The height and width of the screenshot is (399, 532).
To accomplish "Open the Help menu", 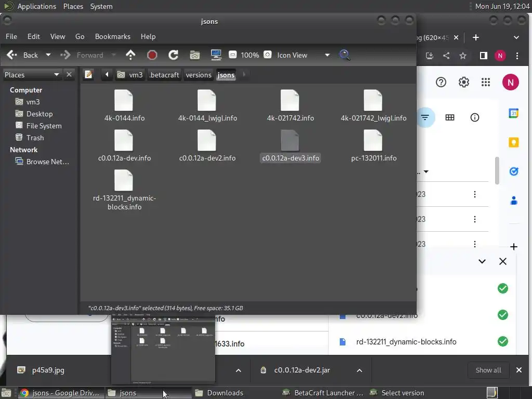I will tap(148, 36).
